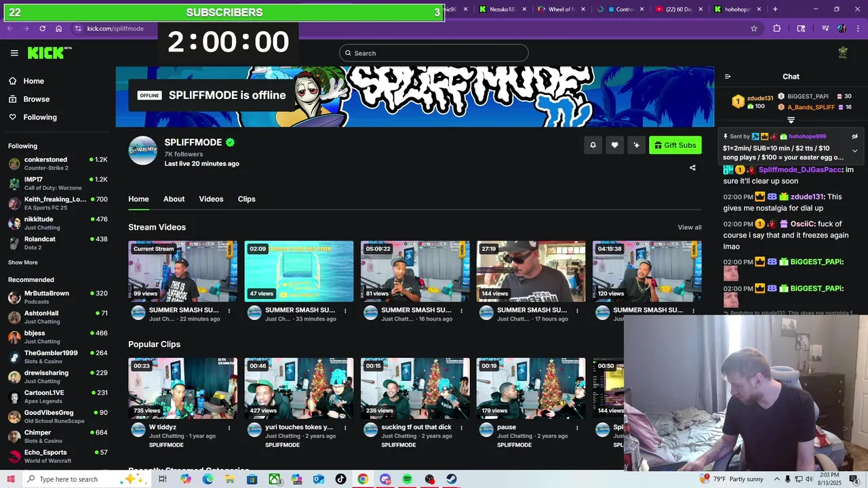Expand the gift leaderboard arrow under zdude131
Viewport: 868px width, 488px height.
tap(791, 120)
